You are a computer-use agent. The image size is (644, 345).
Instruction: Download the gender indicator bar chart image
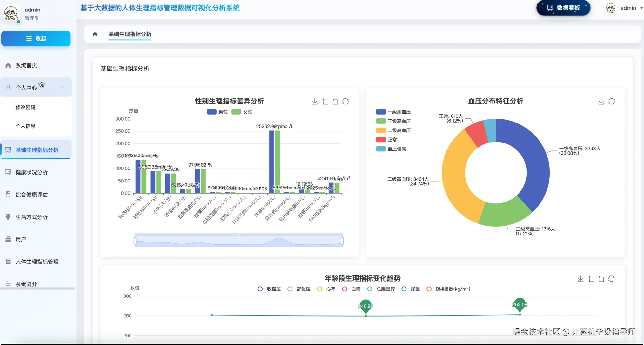[x=314, y=102]
